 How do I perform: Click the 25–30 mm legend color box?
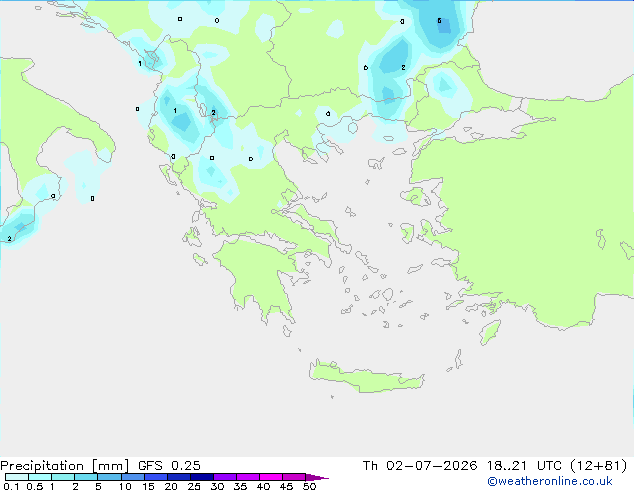[202, 477]
